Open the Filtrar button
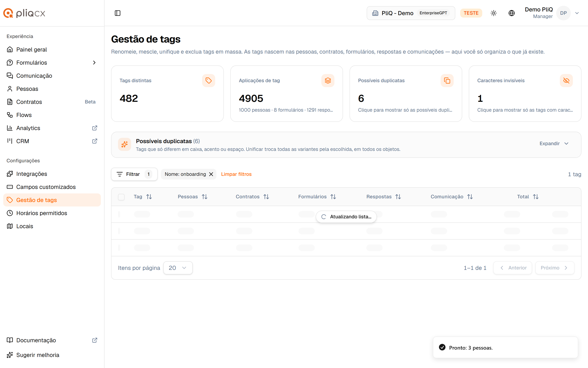 click(134, 174)
